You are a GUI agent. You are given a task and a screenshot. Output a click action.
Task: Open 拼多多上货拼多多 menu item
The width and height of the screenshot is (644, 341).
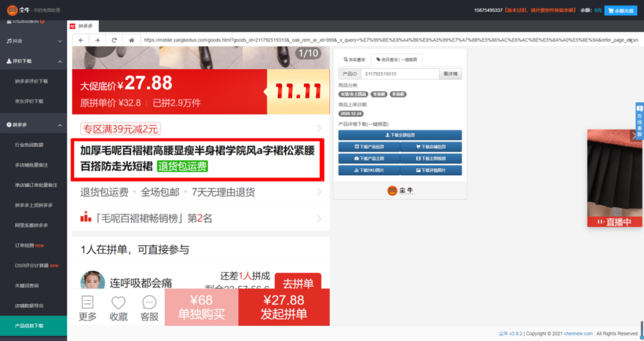point(34,205)
